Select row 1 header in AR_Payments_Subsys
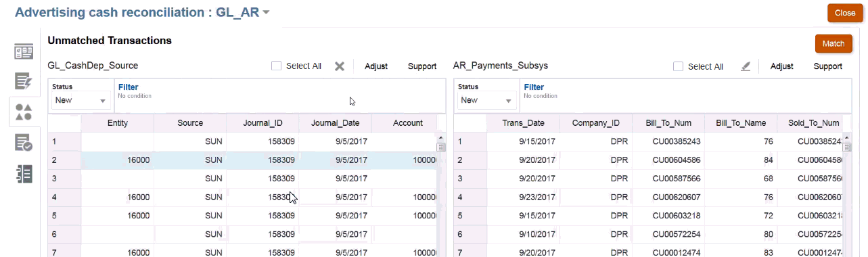This screenshot has width=868, height=257. [470, 141]
